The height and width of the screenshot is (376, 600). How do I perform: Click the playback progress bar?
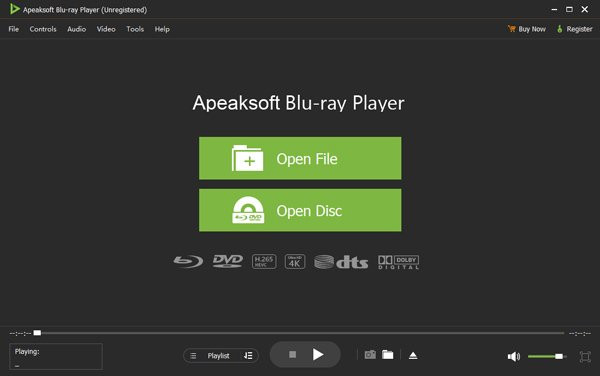(300, 333)
